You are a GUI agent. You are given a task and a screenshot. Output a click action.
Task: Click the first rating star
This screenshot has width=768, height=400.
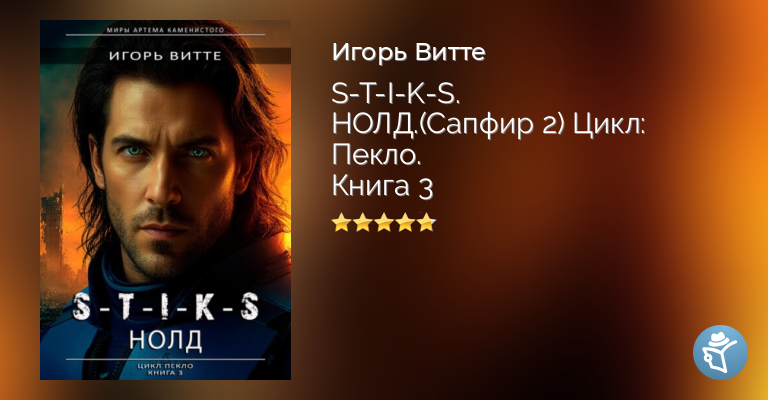[x=341, y=223]
